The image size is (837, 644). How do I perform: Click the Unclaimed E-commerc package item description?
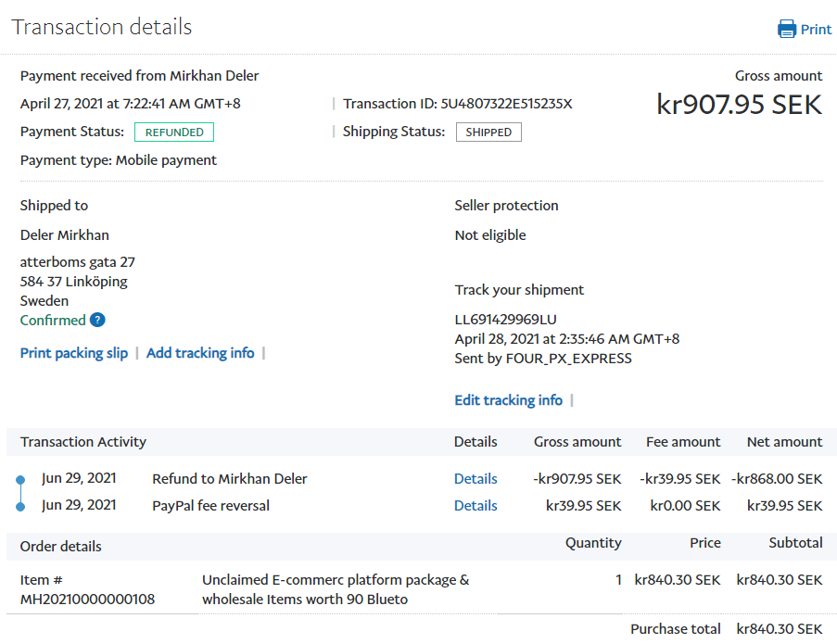[336, 589]
